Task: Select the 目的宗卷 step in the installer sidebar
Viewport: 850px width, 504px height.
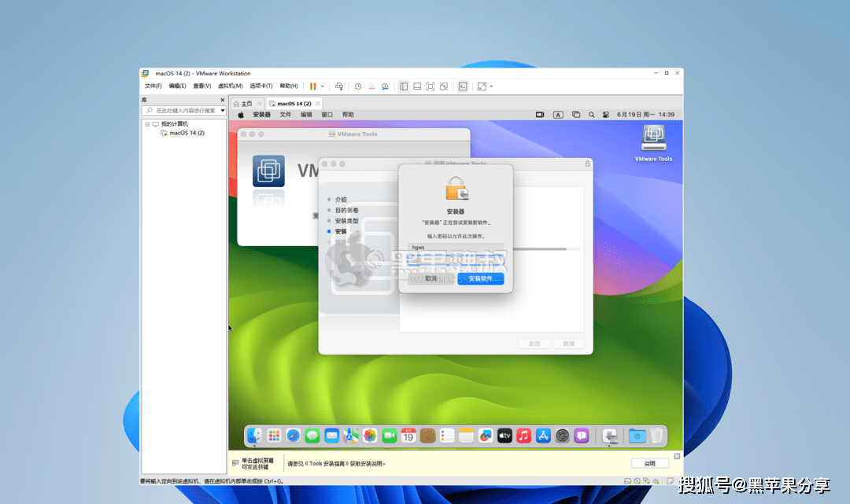Action: [x=347, y=210]
